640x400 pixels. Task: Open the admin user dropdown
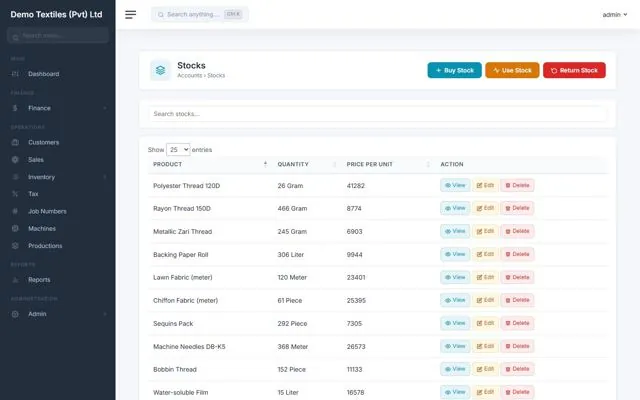(615, 15)
